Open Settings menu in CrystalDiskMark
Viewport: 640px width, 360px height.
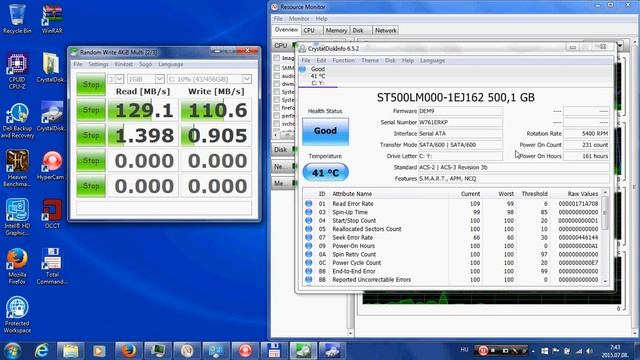pos(98,64)
